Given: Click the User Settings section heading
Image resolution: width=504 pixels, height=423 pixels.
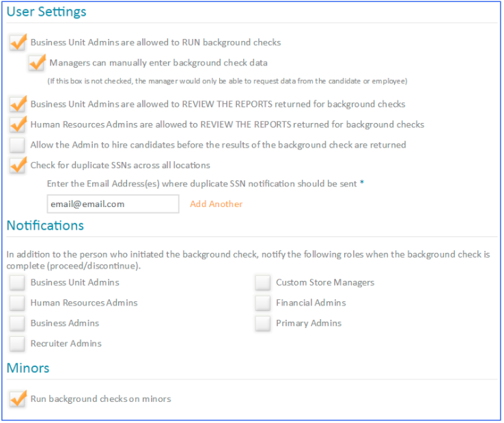Looking at the screenshot, I should (x=46, y=12).
